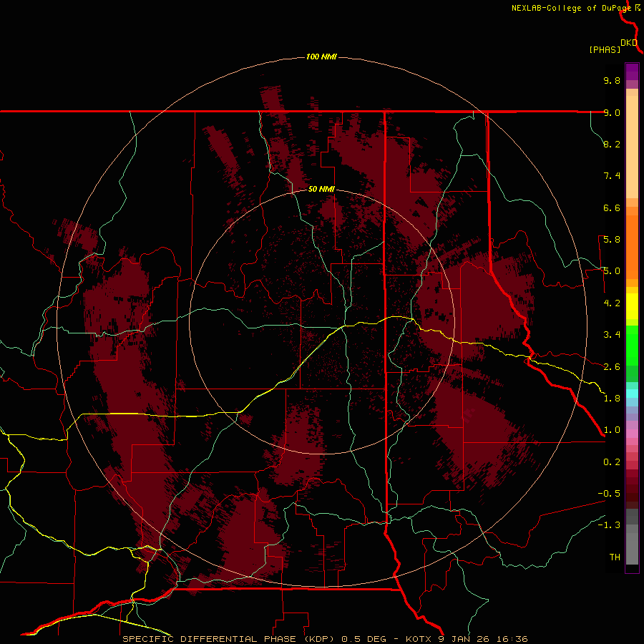Click the 50 NMI range ring label
The width and height of the screenshot is (644, 644).
321,189
